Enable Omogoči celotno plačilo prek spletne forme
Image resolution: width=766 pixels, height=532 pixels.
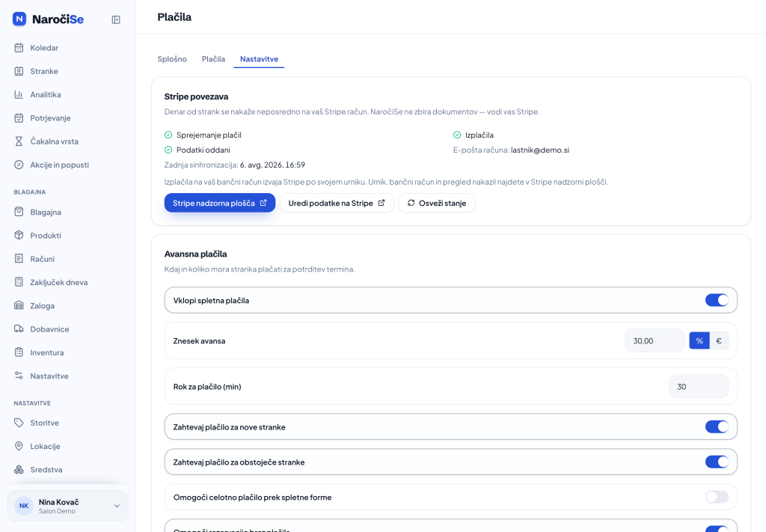point(717,497)
